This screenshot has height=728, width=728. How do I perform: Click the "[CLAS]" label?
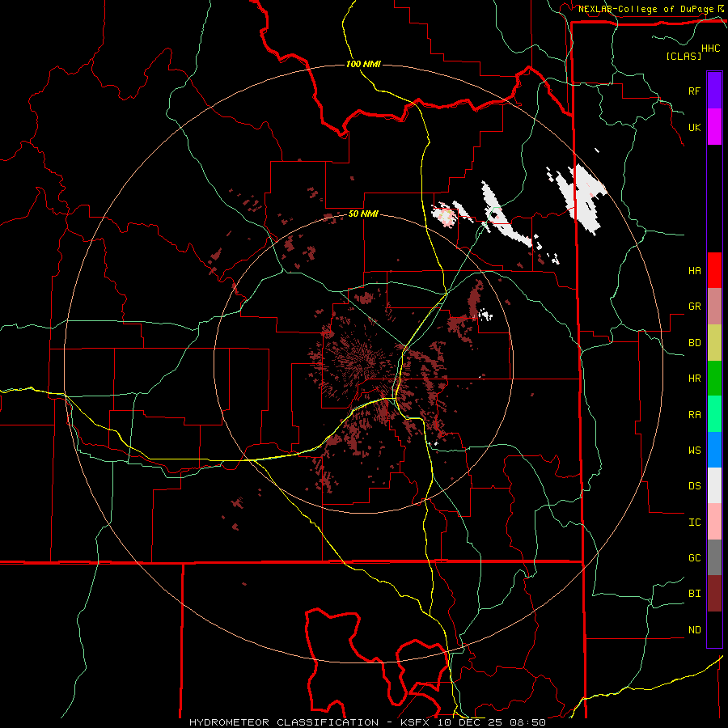[x=684, y=56]
